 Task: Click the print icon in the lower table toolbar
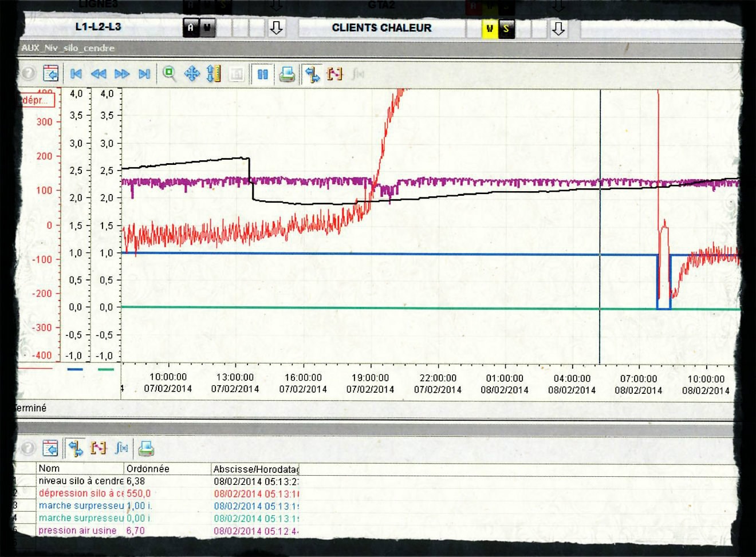point(146,449)
